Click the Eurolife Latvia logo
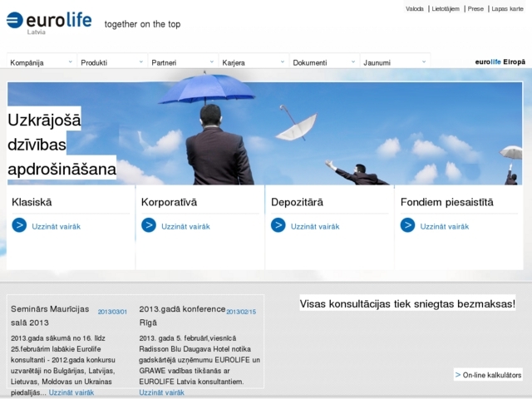 click(49, 22)
